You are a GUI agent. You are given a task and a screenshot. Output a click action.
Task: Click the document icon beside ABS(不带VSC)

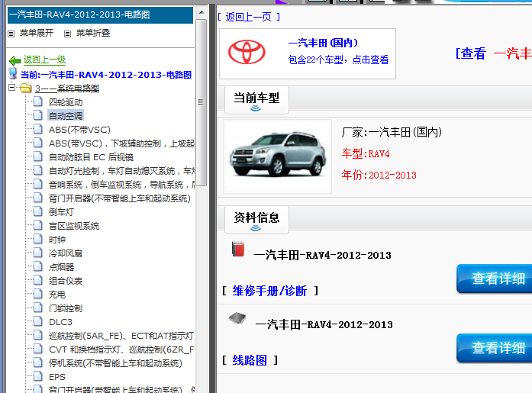(x=38, y=129)
